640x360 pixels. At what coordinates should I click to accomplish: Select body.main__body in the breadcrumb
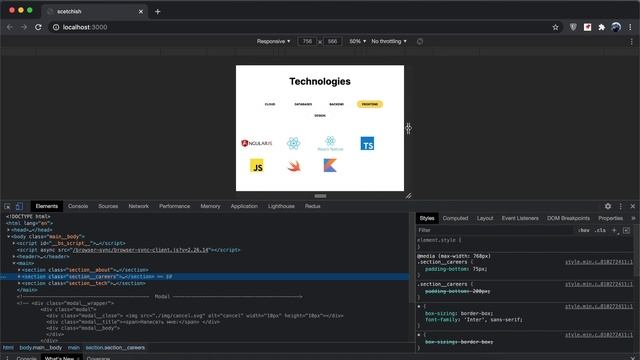click(41, 348)
